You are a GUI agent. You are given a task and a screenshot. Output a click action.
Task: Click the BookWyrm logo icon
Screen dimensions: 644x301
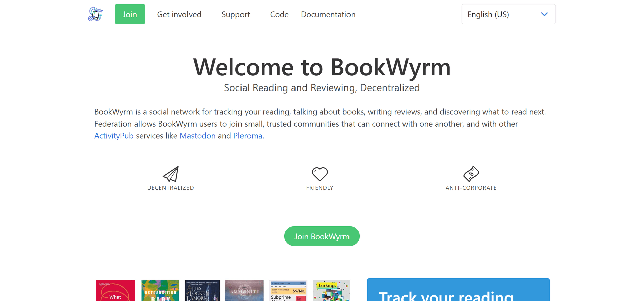pyautogui.click(x=95, y=14)
